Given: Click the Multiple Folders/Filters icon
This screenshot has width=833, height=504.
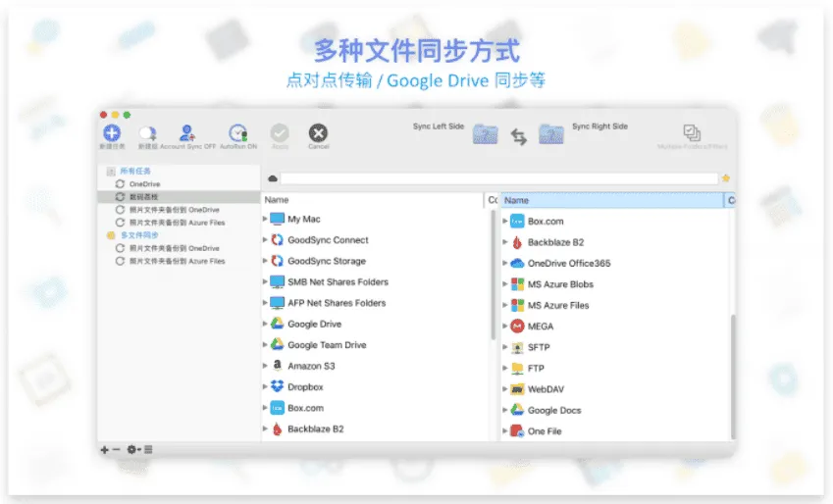Looking at the screenshot, I should [x=692, y=132].
